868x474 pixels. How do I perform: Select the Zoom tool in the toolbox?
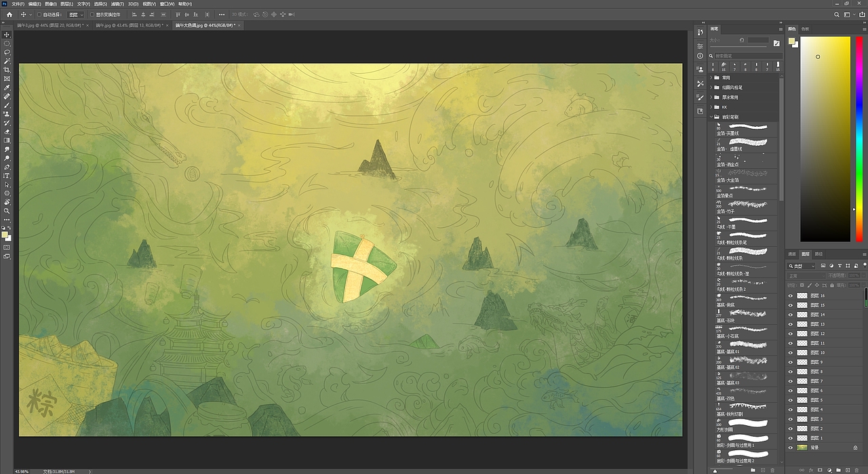coord(7,211)
